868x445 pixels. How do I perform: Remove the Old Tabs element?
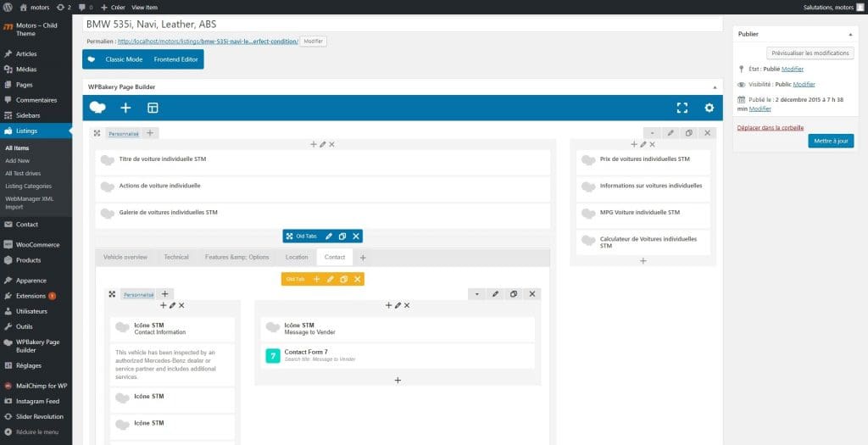click(x=356, y=236)
